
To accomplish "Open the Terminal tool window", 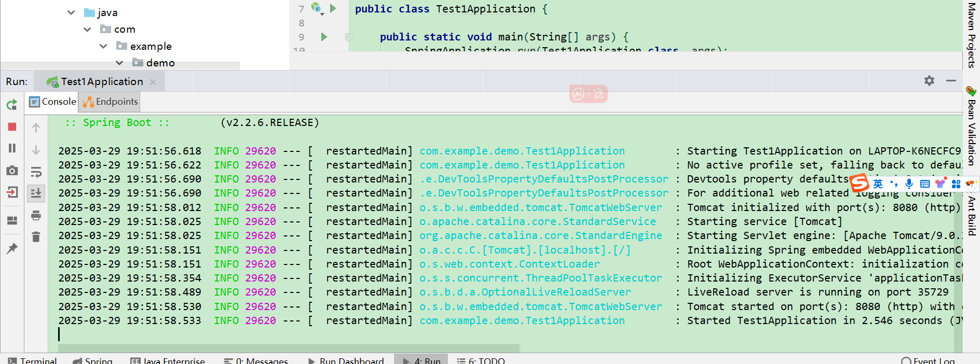I will [32, 360].
